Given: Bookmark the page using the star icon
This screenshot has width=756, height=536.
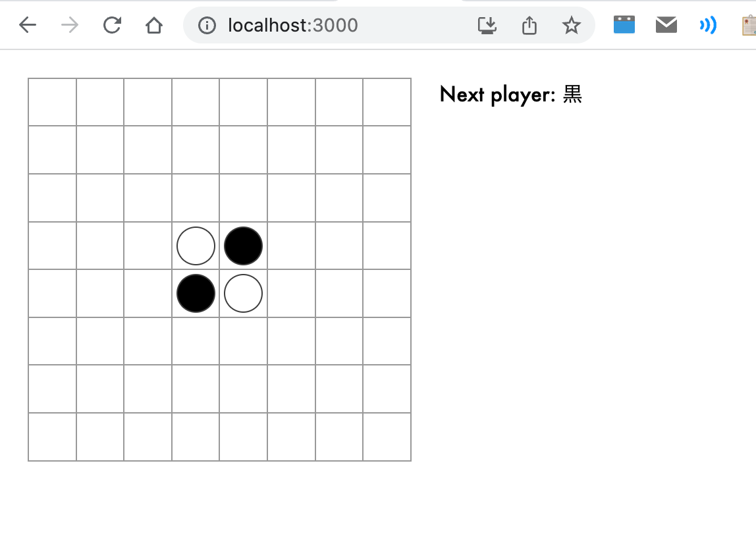Looking at the screenshot, I should coord(572,25).
